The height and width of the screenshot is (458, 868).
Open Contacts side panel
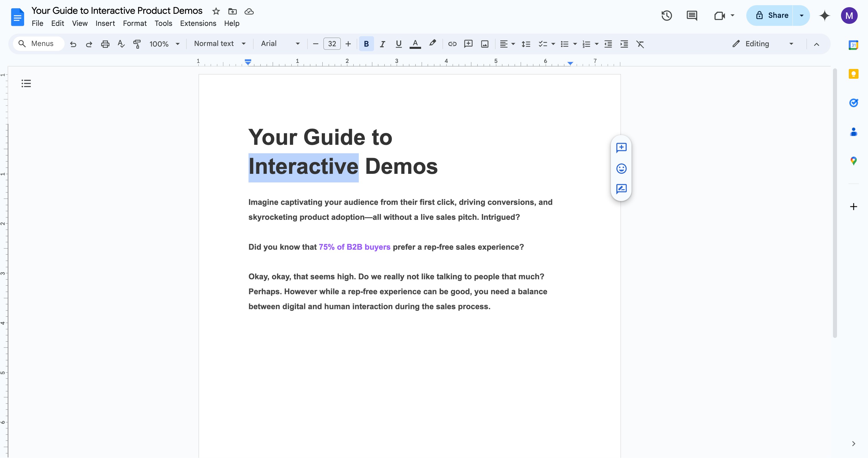pyautogui.click(x=853, y=132)
